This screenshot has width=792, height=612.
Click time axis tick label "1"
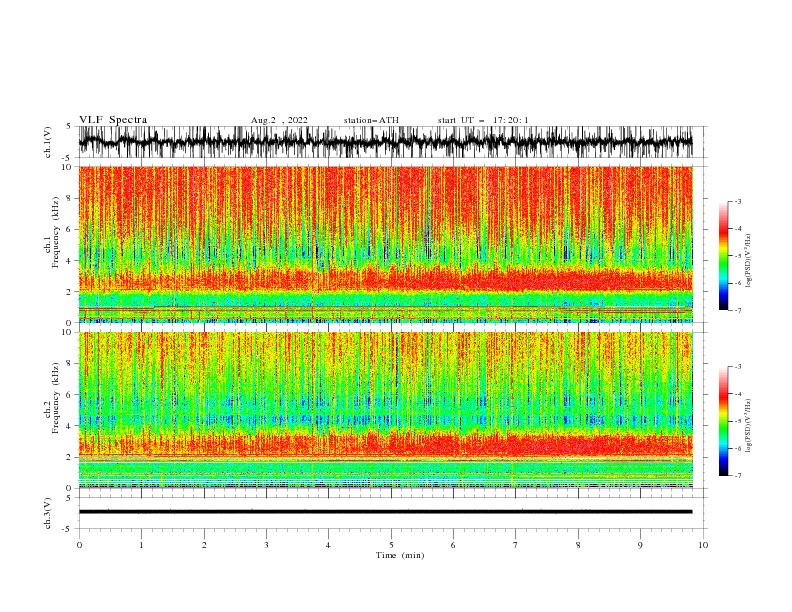click(x=141, y=545)
